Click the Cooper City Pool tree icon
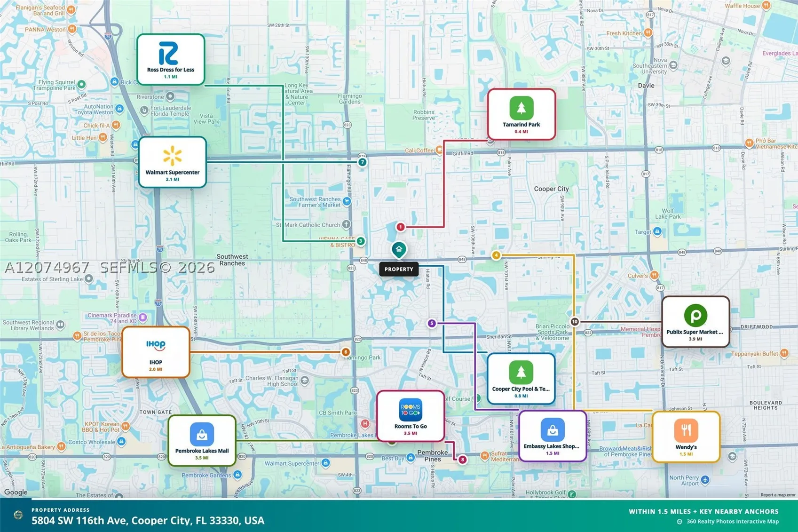Image resolution: width=798 pixels, height=532 pixels. pos(521,372)
